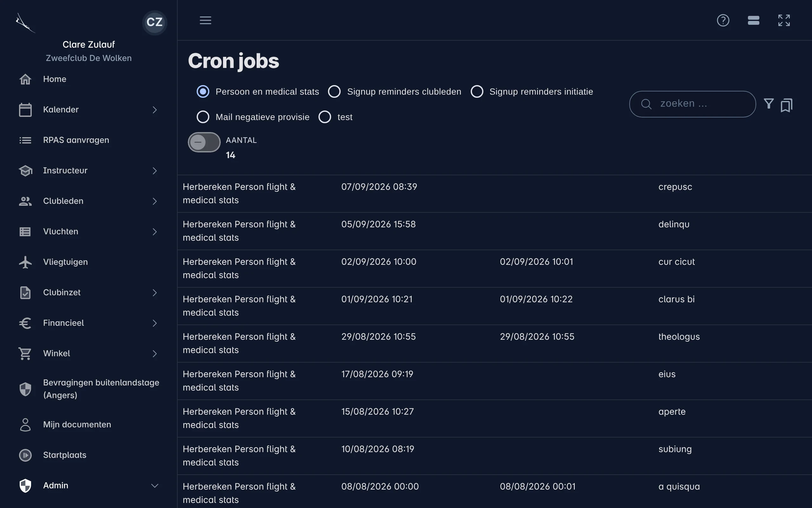Screen dimensions: 812x508
Task: Click the Home house icon
Action: click(x=25, y=79)
